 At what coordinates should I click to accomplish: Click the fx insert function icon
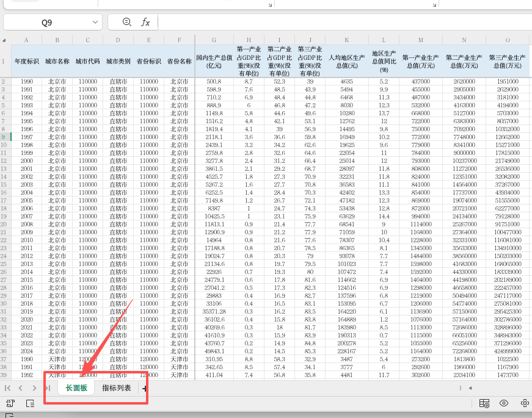[145, 22]
